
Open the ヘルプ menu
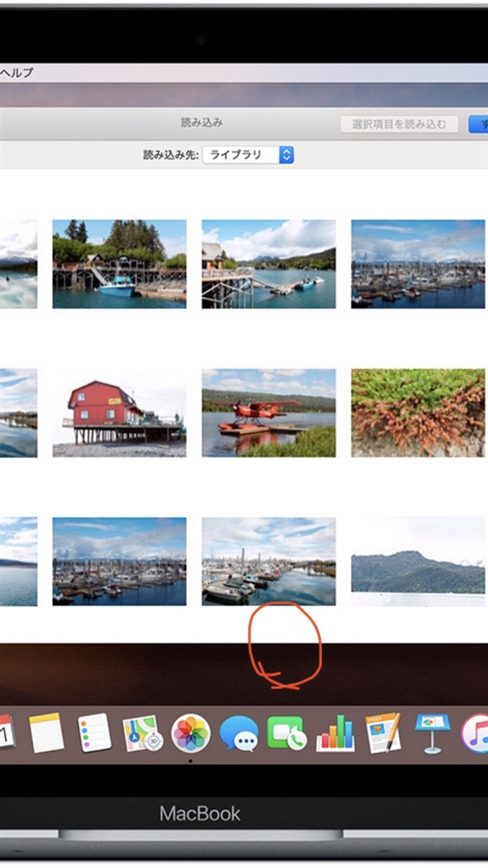coord(17,73)
